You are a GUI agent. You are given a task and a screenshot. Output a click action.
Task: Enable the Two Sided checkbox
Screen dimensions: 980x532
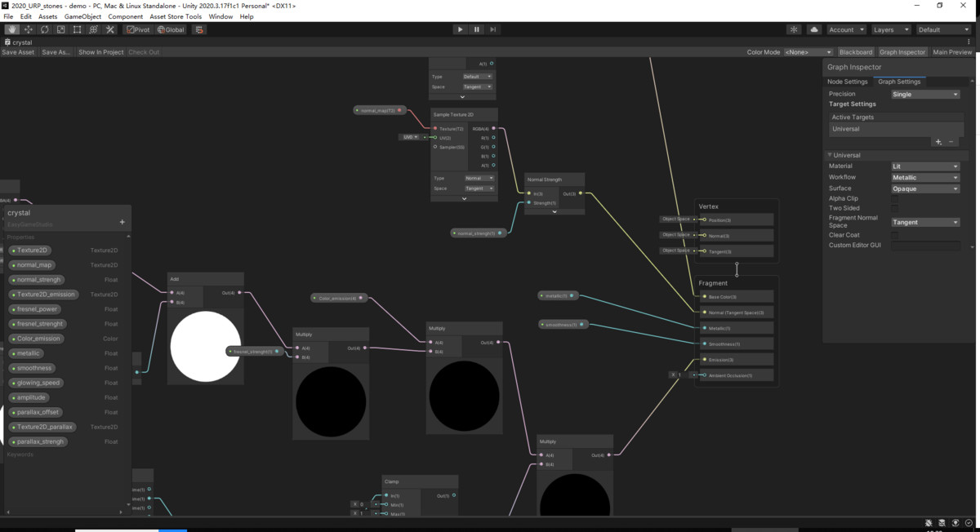pyautogui.click(x=894, y=209)
